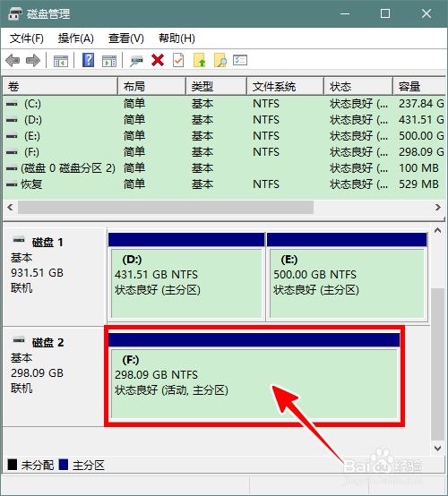
Task: Click the up arrow of disk pane scrollbar
Action: pyautogui.click(x=438, y=231)
